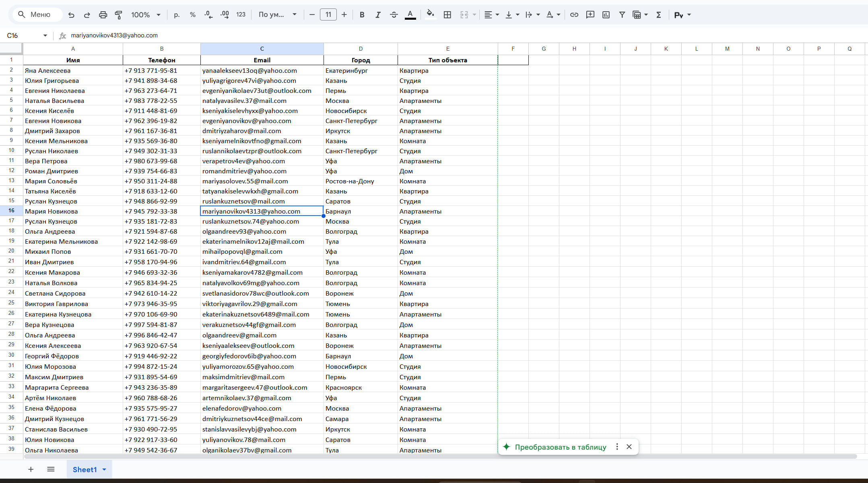The width and height of the screenshot is (868, 483).
Task: Increase font size with plus button
Action: pyautogui.click(x=344, y=15)
